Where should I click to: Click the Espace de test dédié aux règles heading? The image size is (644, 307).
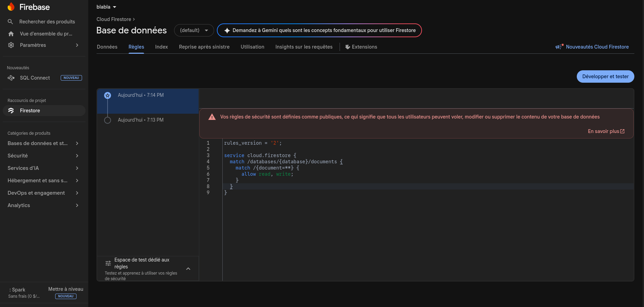point(142,263)
